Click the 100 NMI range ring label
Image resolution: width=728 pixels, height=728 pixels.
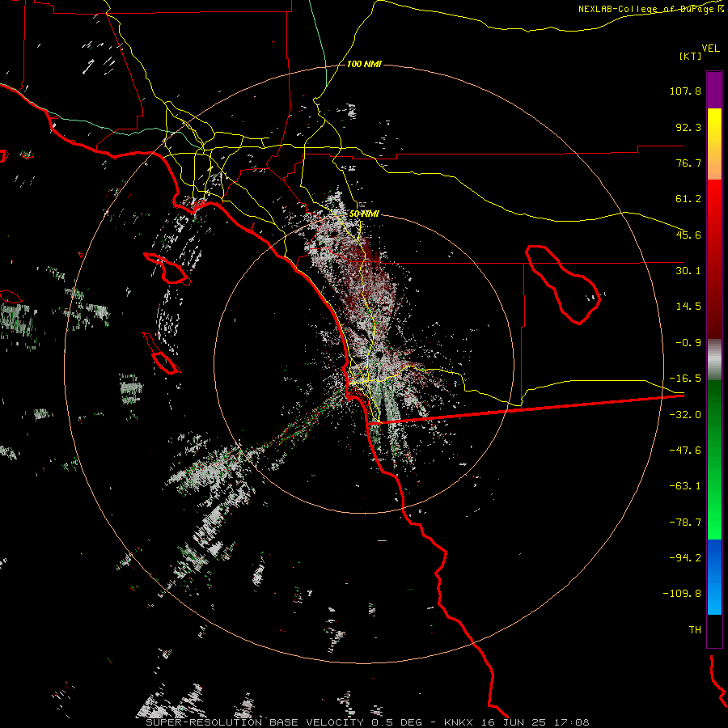tap(364, 64)
